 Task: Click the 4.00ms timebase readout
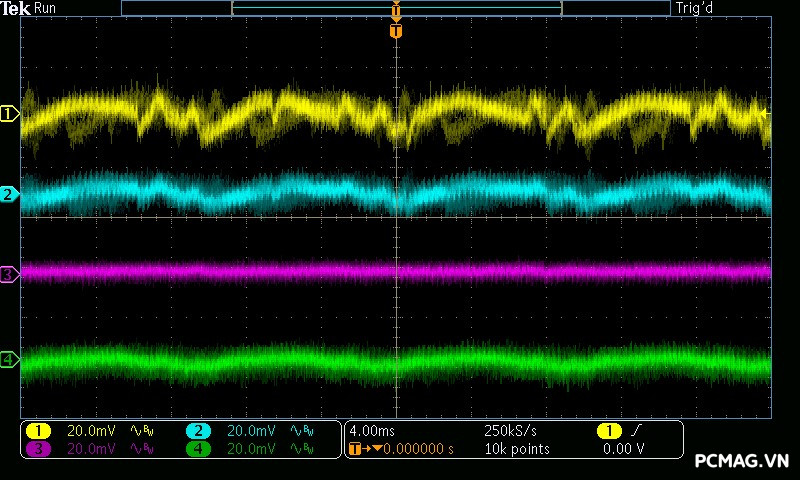(374, 431)
